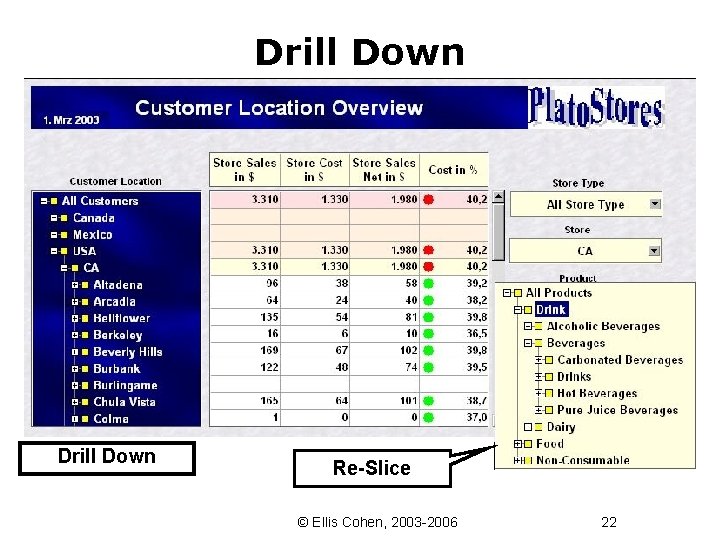Image resolution: width=720 pixels, height=540 pixels.
Task: Select Canada in Customer Location tree
Action: 94,218
